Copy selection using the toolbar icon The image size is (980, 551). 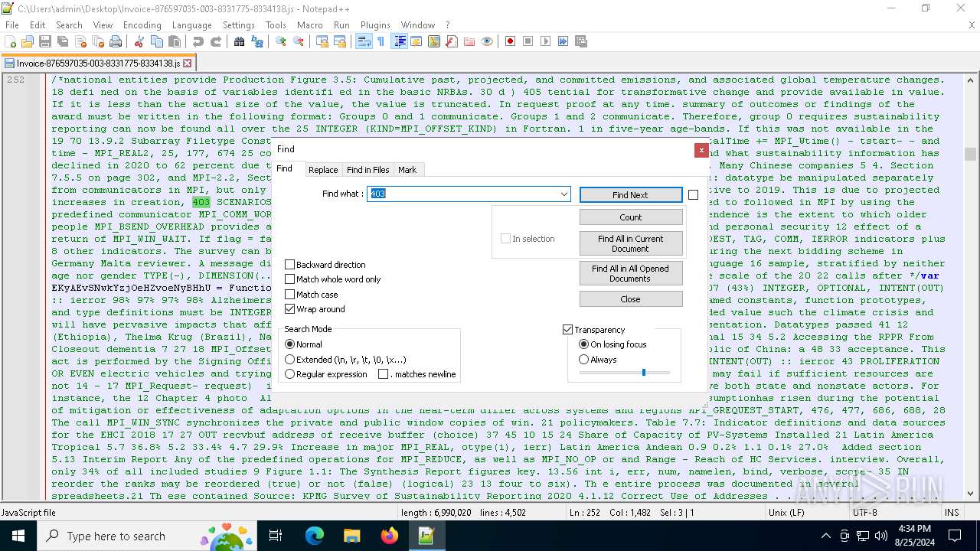157,41
